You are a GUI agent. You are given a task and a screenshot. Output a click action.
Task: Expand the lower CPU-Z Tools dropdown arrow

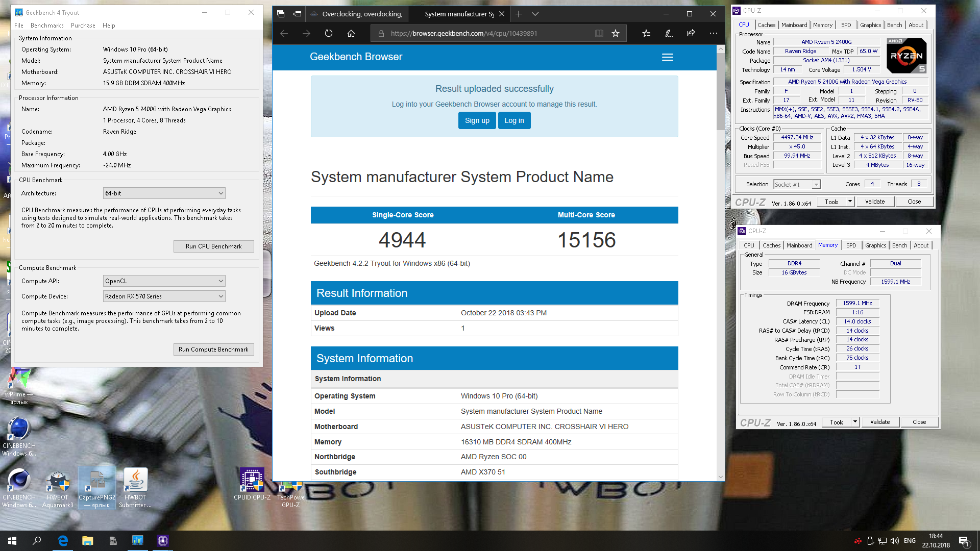click(855, 422)
